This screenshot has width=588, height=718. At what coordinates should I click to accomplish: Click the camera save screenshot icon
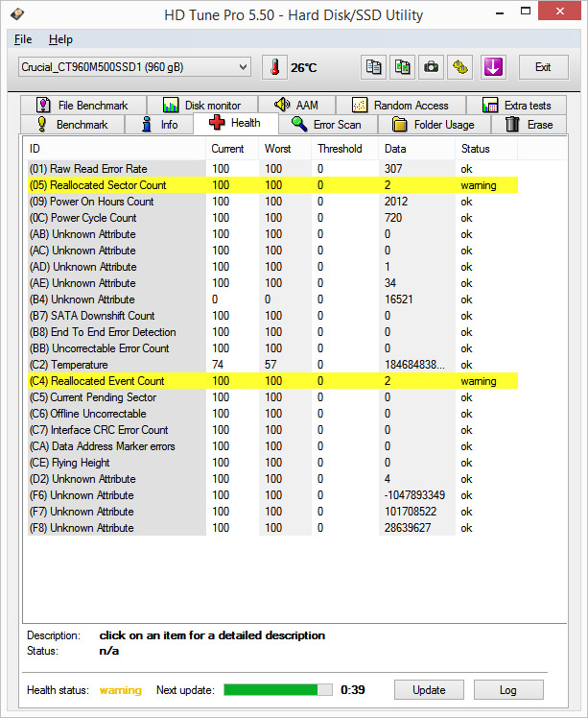coord(431,67)
